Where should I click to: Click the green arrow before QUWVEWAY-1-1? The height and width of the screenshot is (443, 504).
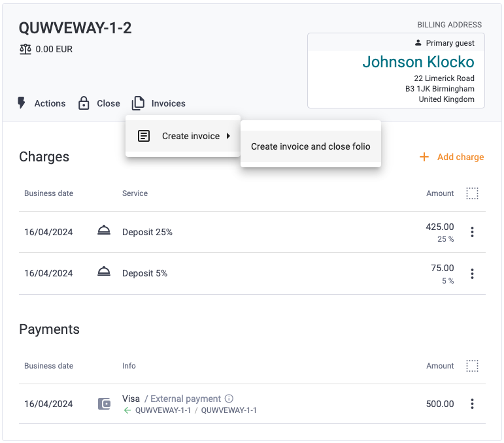(x=127, y=410)
